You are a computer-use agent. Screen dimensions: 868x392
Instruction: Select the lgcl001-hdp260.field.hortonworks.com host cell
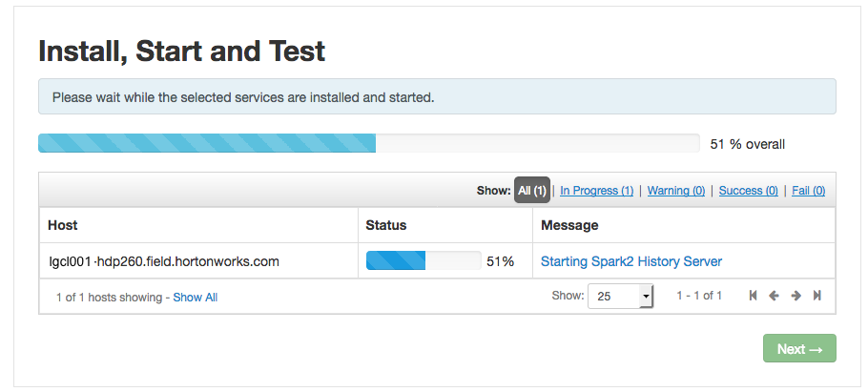tap(164, 261)
